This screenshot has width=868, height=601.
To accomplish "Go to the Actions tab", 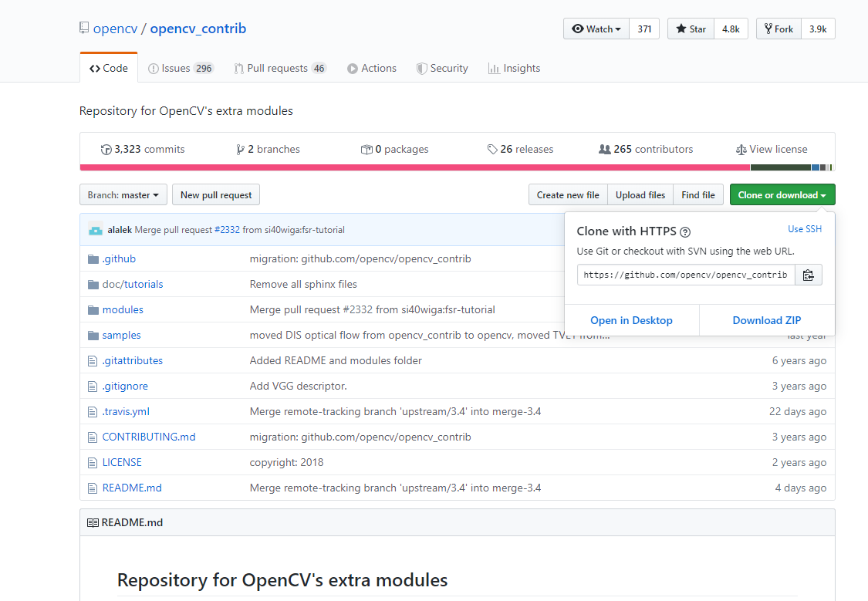I will (x=371, y=68).
